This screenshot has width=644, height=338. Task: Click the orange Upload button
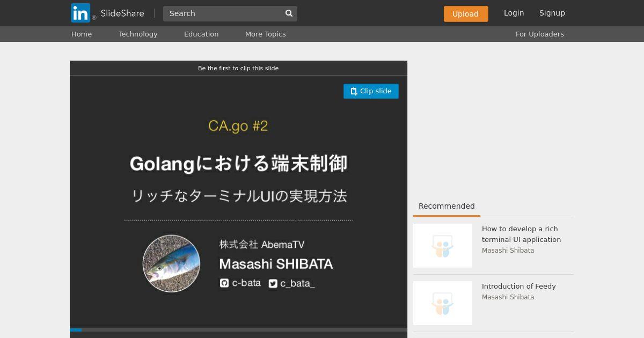tap(466, 14)
